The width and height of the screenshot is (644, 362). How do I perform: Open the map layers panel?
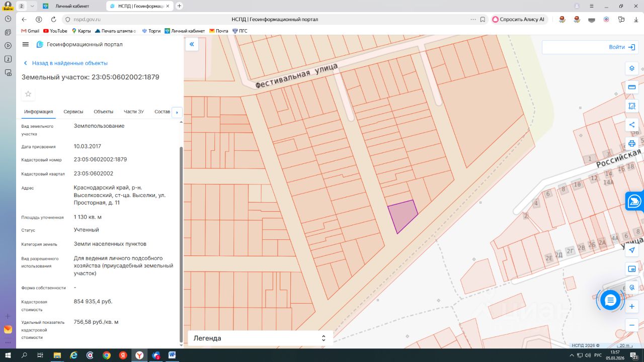[632, 68]
